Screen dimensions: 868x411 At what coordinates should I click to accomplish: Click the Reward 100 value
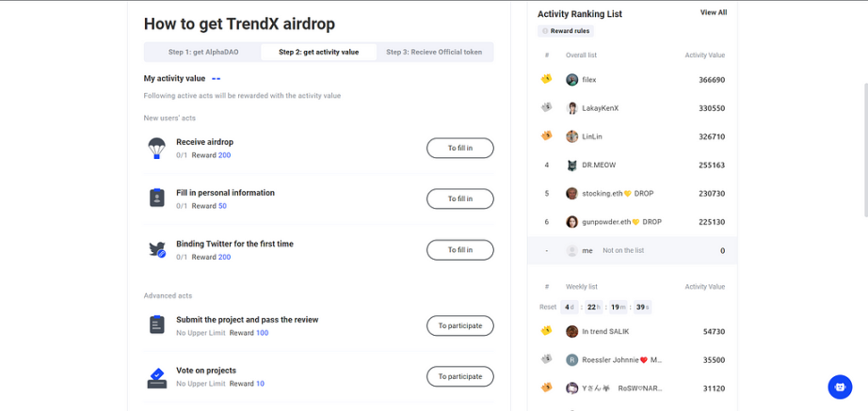click(262, 333)
